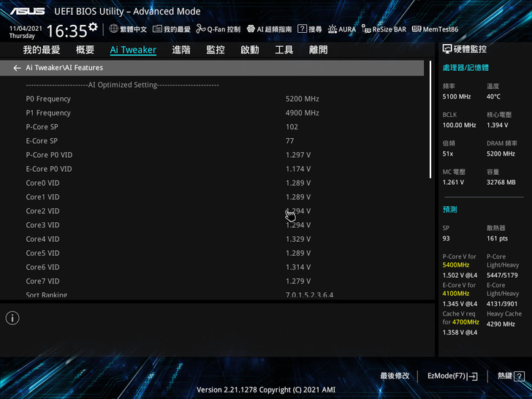Viewport: 532px width, 399px height.
Task: Select the Ai Tweaker tab
Action: (133, 50)
